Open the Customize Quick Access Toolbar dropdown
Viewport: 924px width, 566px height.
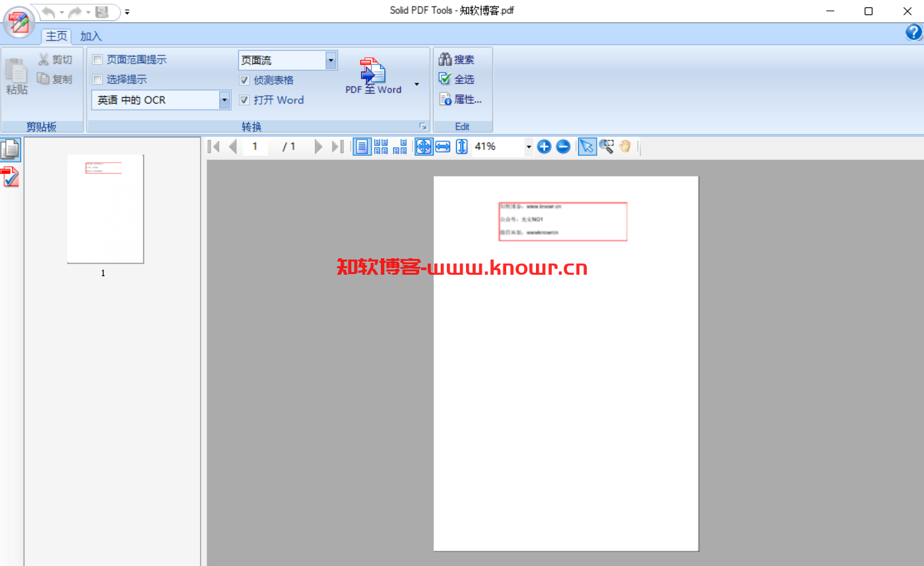coord(127,12)
